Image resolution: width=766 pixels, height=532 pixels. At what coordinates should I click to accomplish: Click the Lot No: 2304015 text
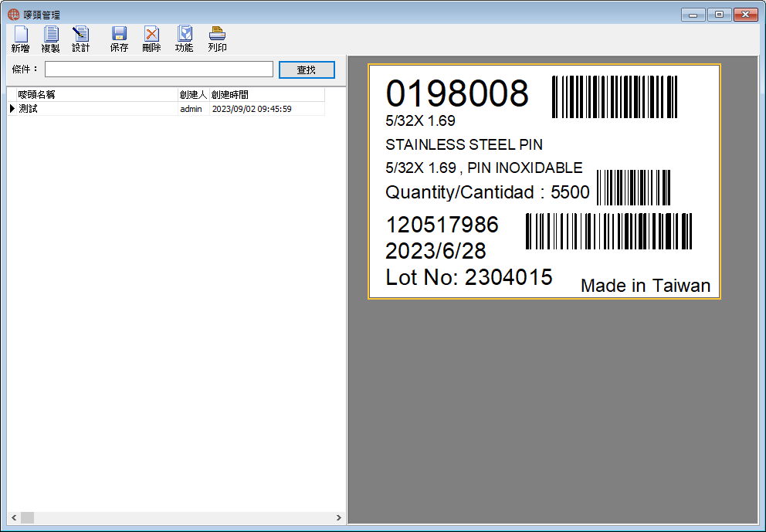[469, 277]
